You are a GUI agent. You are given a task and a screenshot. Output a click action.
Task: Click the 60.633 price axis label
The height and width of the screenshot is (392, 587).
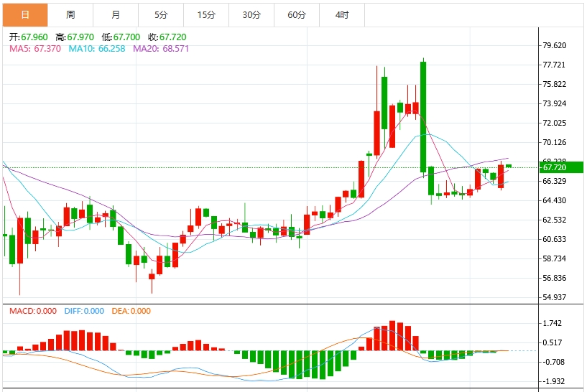(555, 239)
